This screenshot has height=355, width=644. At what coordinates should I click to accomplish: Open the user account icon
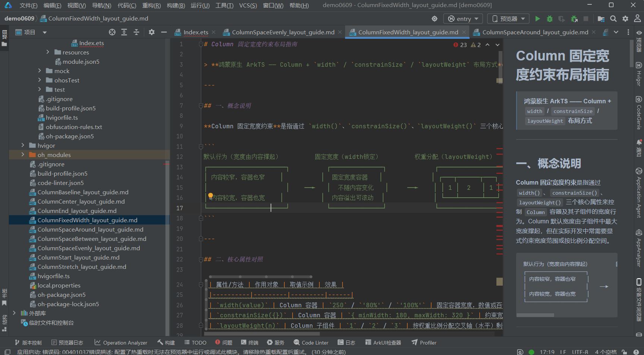click(637, 18)
